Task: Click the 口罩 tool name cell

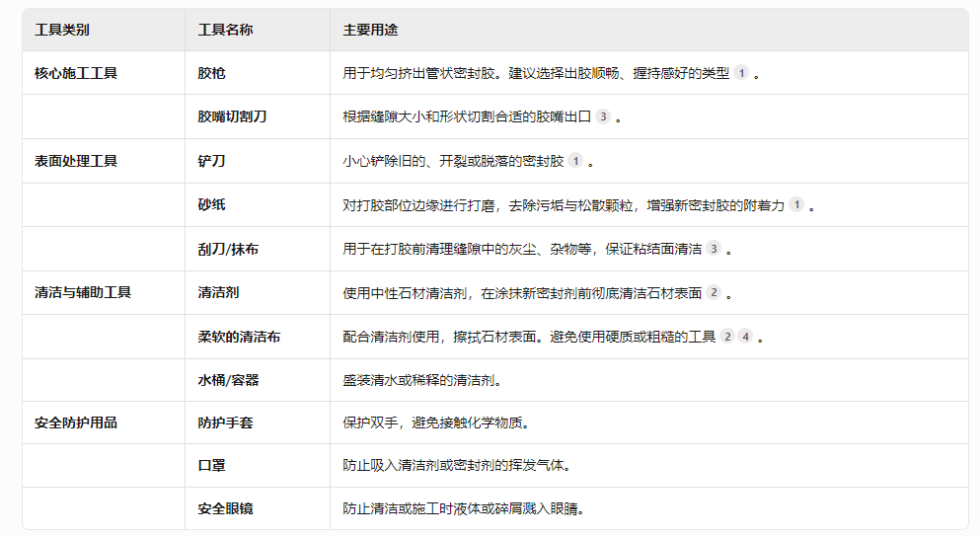Action: coord(211,465)
